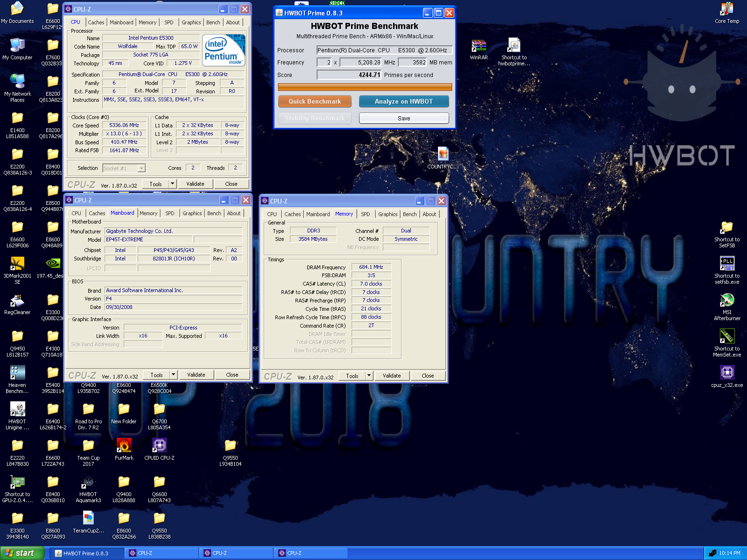
Task: Expand the Tools dropdown arrow in the Memory window
Action: pos(369,376)
